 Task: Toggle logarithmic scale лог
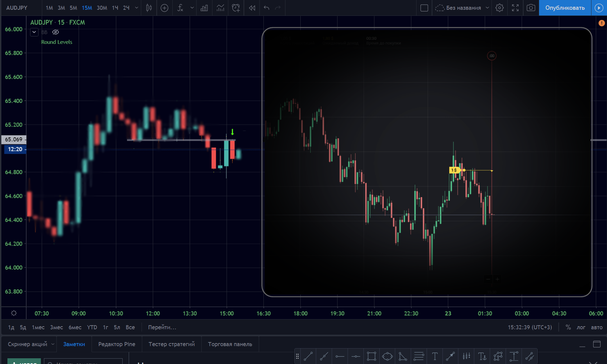581,327
